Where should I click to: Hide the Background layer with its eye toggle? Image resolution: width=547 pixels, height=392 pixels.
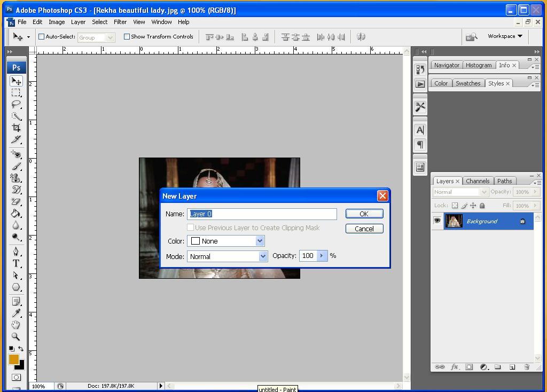tap(437, 221)
